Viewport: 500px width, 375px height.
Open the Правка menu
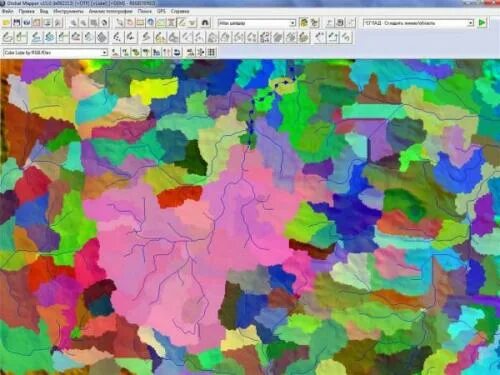pos(26,11)
